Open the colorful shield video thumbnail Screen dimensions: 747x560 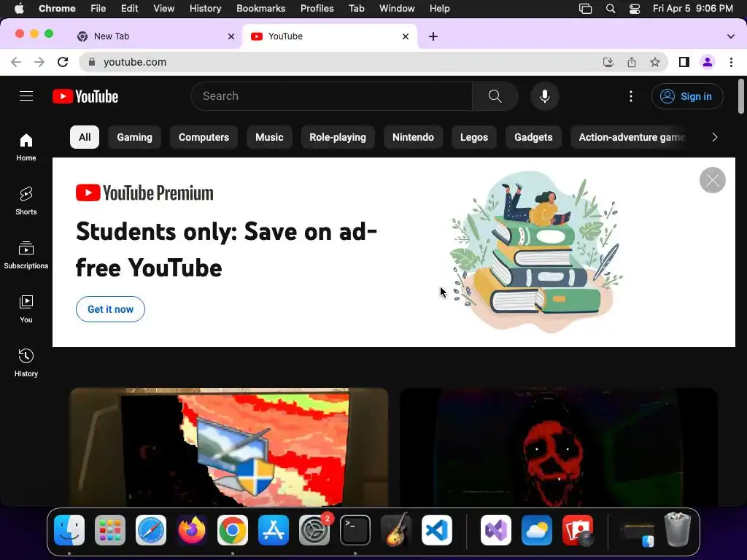[229, 447]
